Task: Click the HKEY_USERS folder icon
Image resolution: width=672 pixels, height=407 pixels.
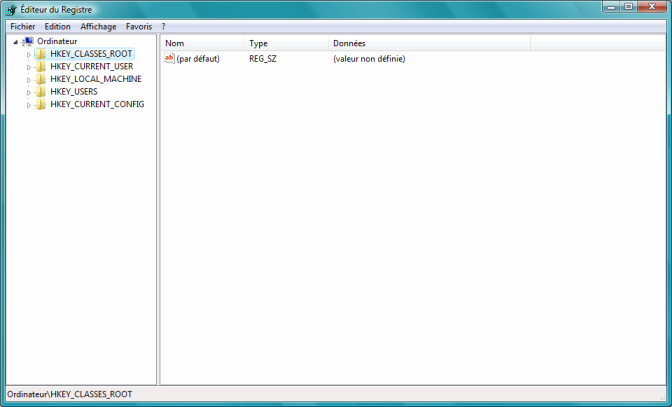Action: click(x=41, y=92)
